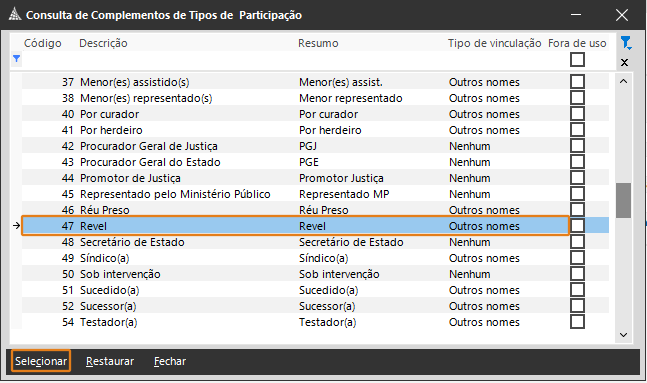Screen dimensions: 647x383
Task: Check Fora de uso for Promotor de Justiça
Action: pyautogui.click(x=577, y=177)
